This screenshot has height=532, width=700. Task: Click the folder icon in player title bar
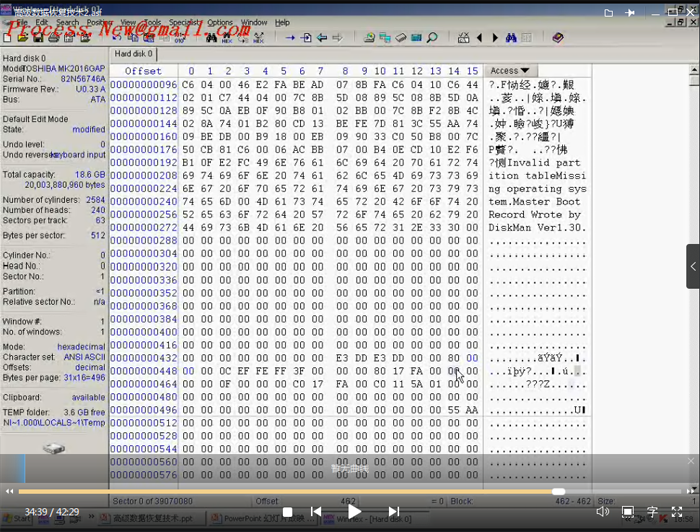(608, 13)
